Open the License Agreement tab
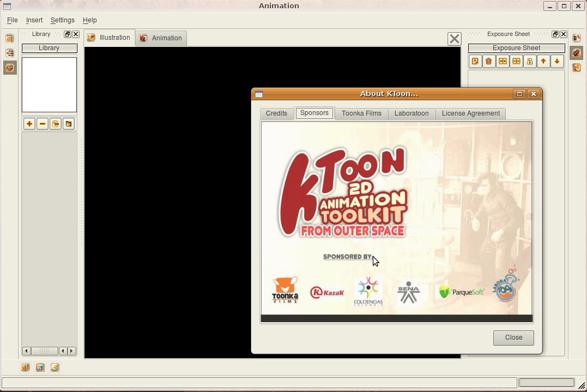The height and width of the screenshot is (392, 587). pos(470,113)
